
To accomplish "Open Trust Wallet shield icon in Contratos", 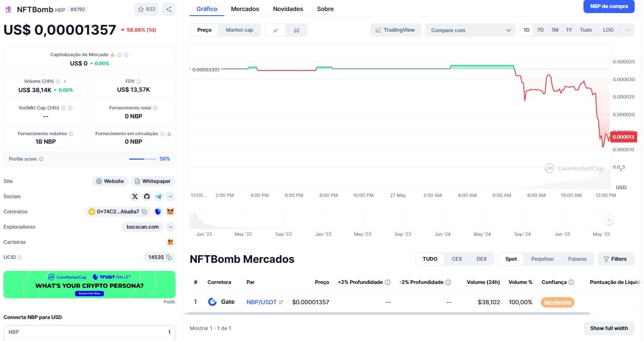I will click(158, 212).
